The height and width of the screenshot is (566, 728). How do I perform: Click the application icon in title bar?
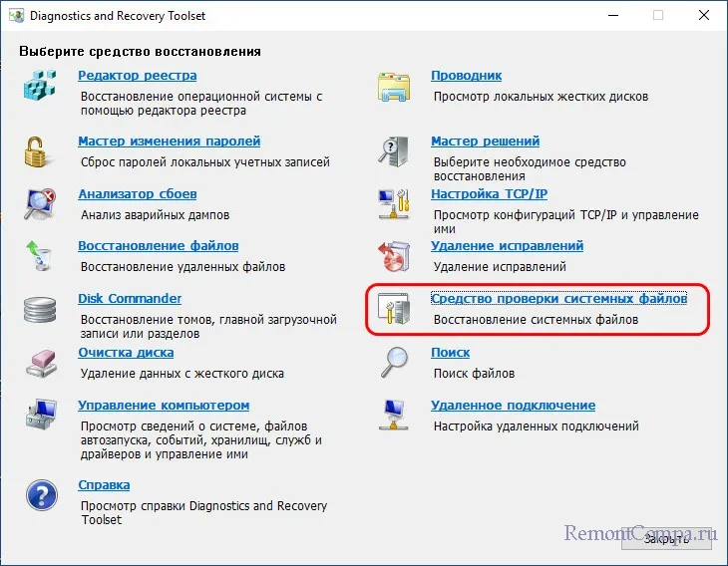pyautogui.click(x=16, y=15)
